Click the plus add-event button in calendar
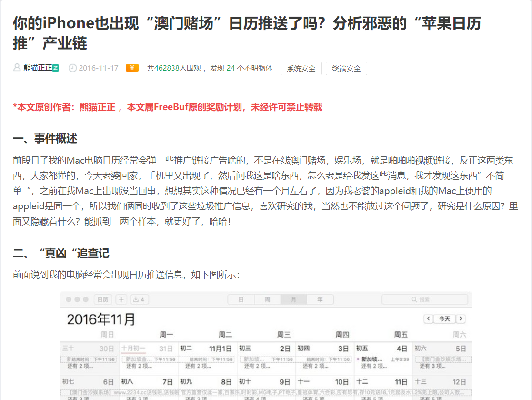This screenshot has height=400, width=532. point(121,299)
